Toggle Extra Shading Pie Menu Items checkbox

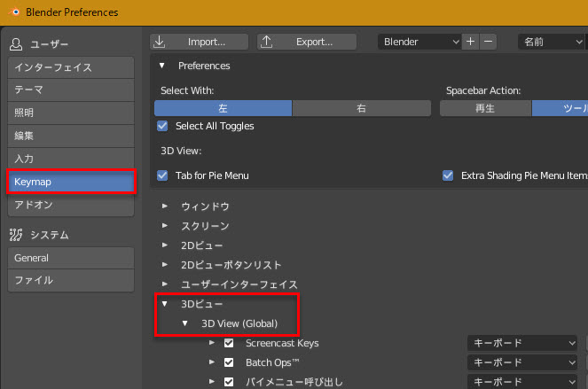tap(448, 175)
